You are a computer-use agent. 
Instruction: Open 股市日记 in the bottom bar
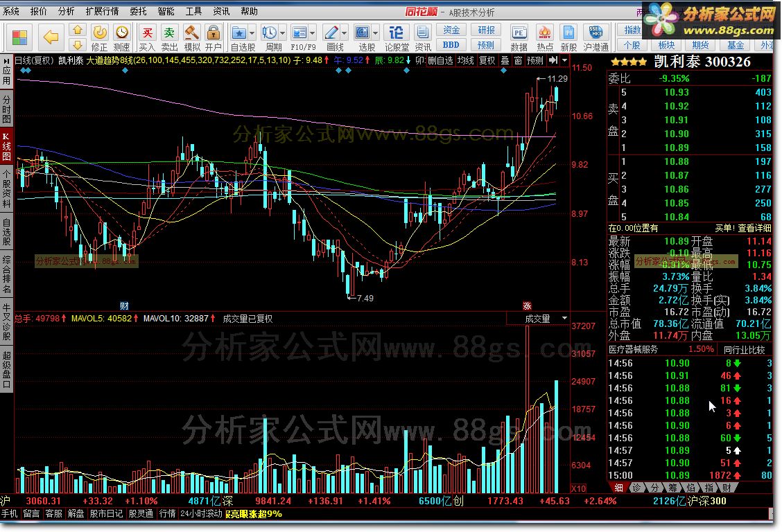point(106,513)
